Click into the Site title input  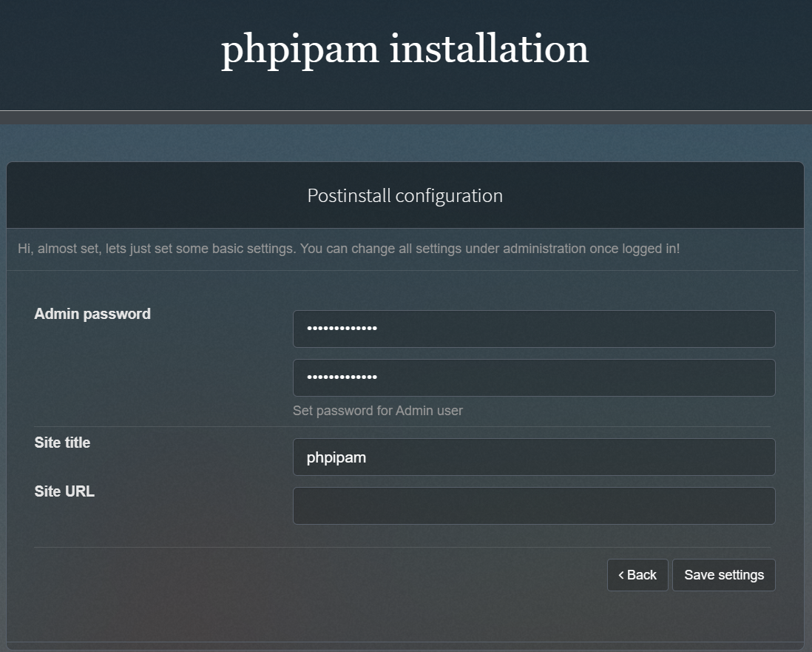tap(533, 457)
